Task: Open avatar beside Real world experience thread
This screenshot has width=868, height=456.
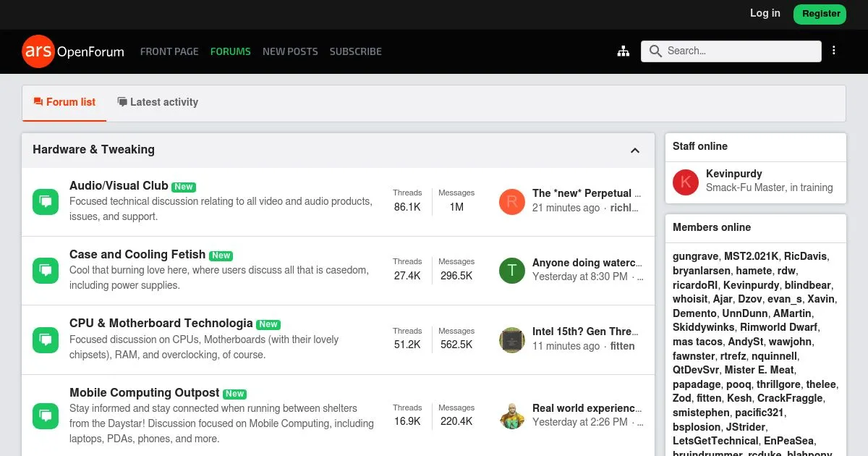Action: 512,416
